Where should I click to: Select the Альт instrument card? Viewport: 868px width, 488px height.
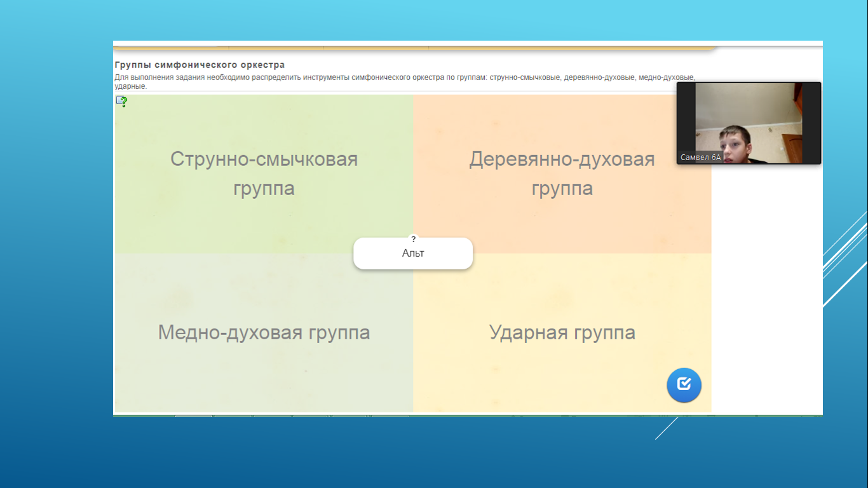(413, 254)
